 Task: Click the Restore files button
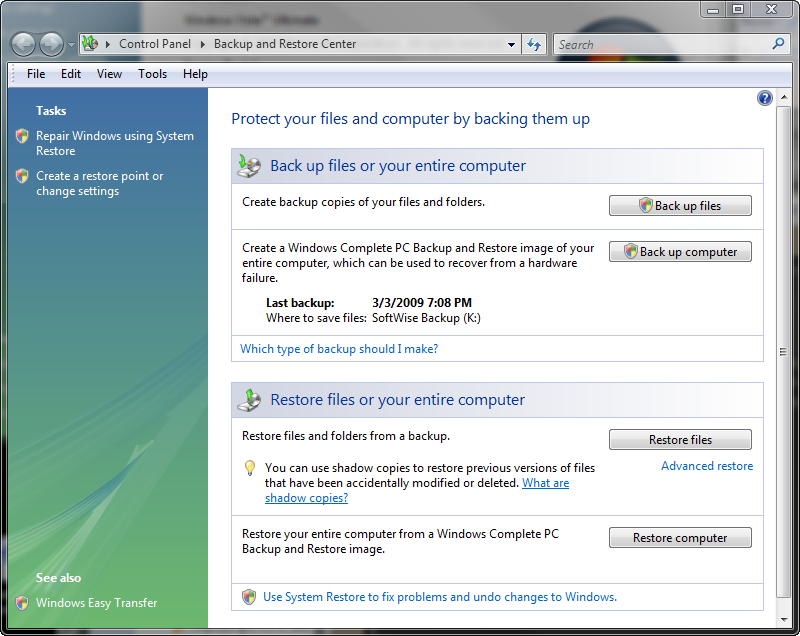pos(680,440)
